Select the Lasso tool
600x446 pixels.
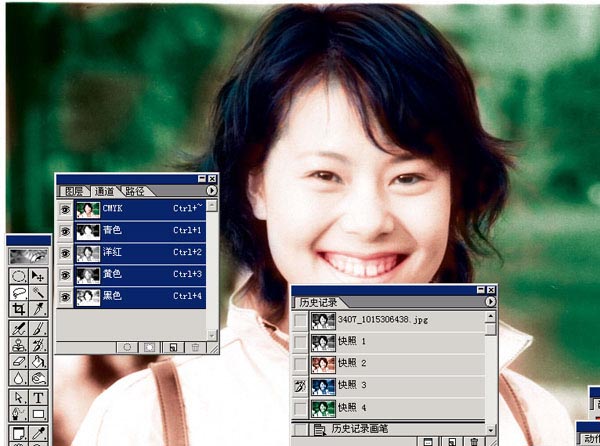pyautogui.click(x=18, y=293)
